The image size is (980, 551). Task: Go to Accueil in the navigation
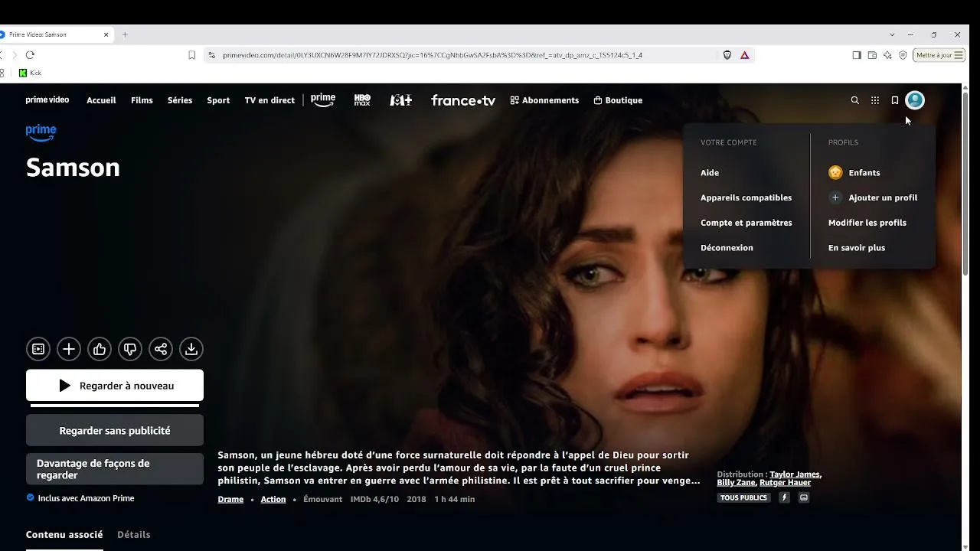tap(101, 100)
